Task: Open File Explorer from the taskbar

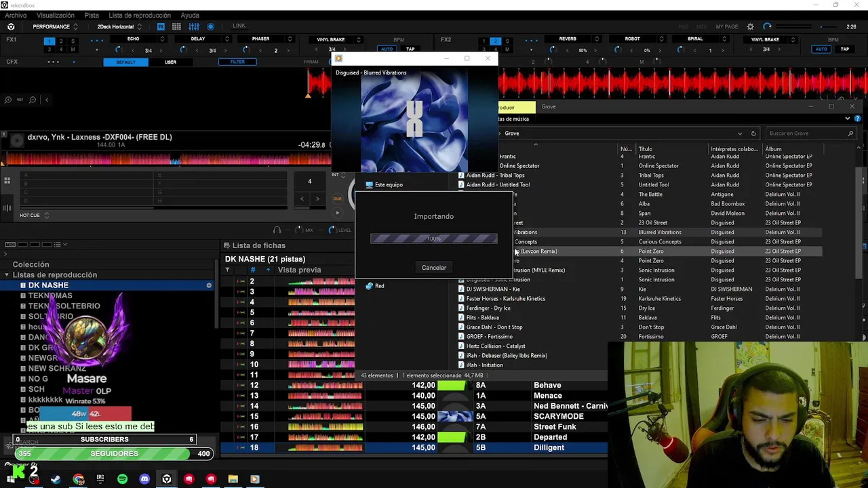Action: pos(233,479)
